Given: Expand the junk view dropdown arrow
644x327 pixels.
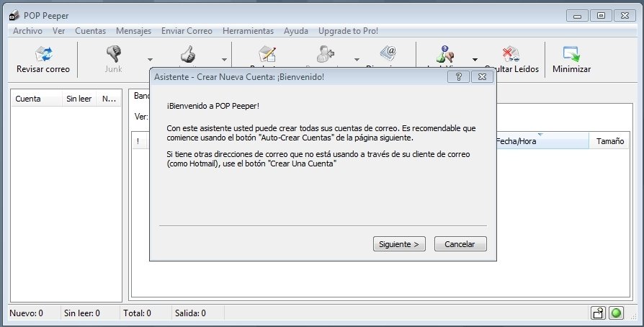Looking at the screenshot, I should (x=475, y=60).
